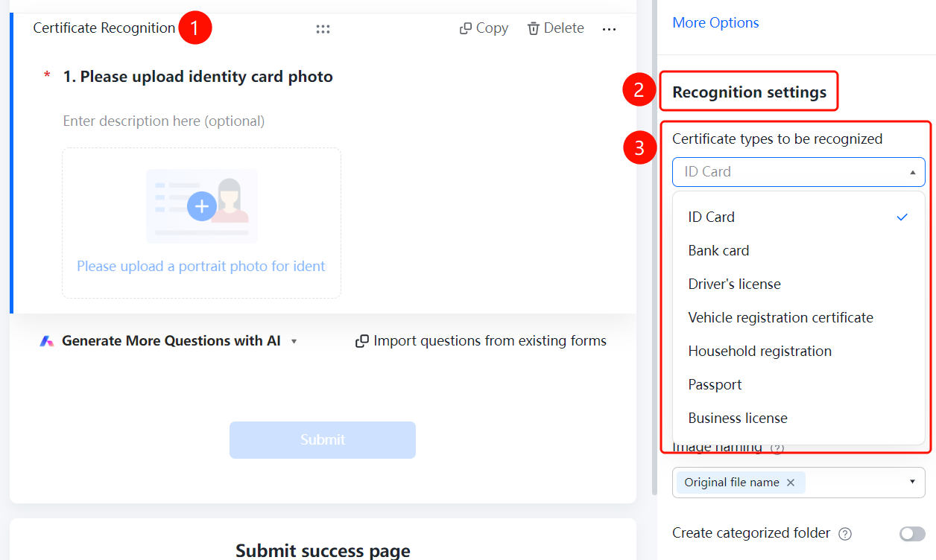
Task: Click the Delete trash icon
Action: (534, 28)
